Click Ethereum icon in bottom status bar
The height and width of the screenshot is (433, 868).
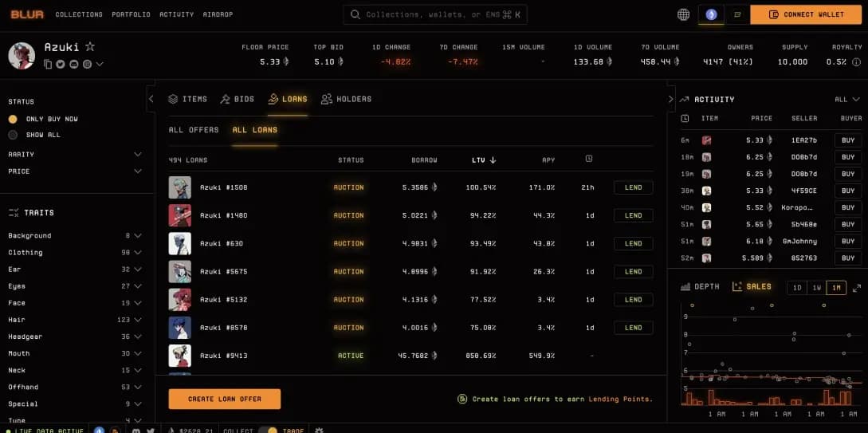pyautogui.click(x=100, y=431)
